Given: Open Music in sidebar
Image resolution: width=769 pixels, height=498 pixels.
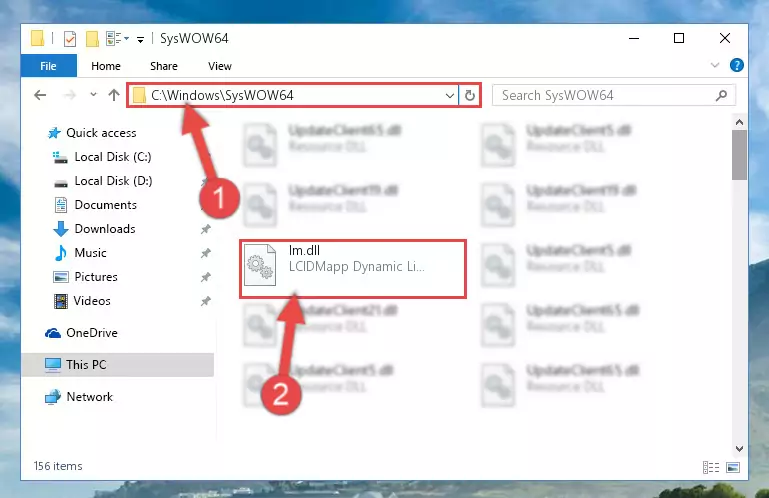Looking at the screenshot, I should 90,253.
